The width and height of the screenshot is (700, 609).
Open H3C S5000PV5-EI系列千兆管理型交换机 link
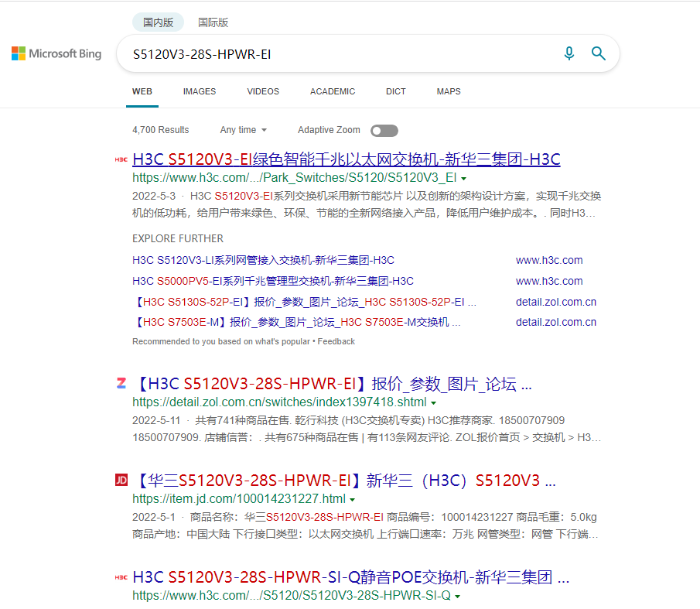point(273,281)
